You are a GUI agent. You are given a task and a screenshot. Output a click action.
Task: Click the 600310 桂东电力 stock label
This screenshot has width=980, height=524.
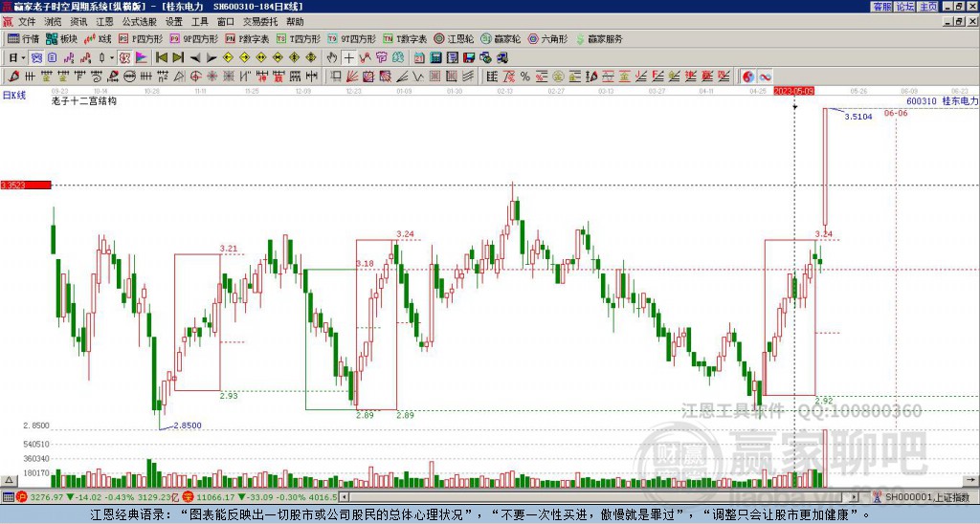point(942,100)
